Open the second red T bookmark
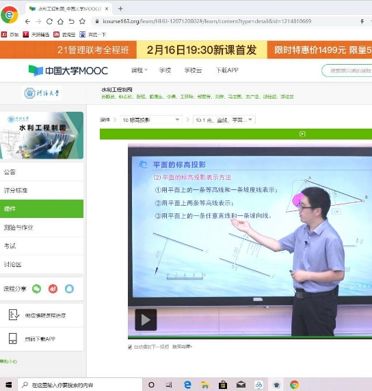This screenshot has width=372, height=391. 36,35
